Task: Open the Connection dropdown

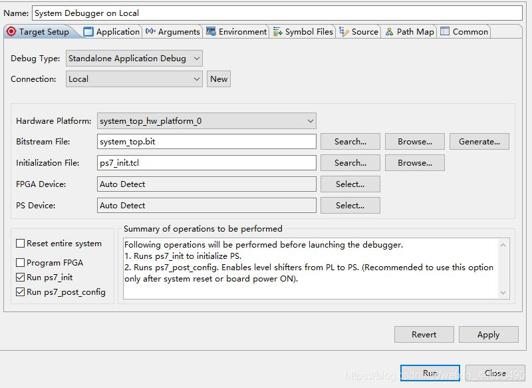Action: [134, 79]
